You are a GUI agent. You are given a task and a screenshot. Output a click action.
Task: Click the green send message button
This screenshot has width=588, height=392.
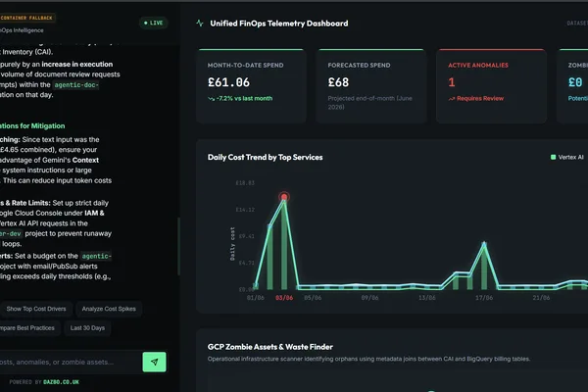[154, 362]
